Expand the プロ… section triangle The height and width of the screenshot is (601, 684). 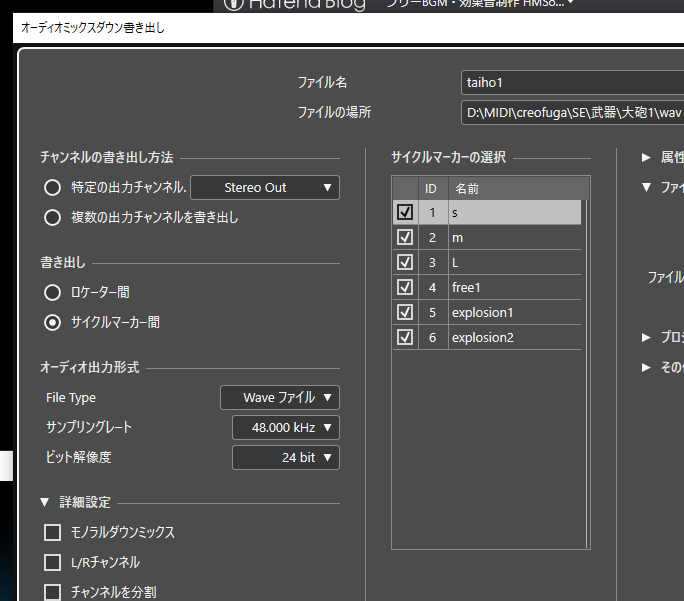pyautogui.click(x=646, y=337)
